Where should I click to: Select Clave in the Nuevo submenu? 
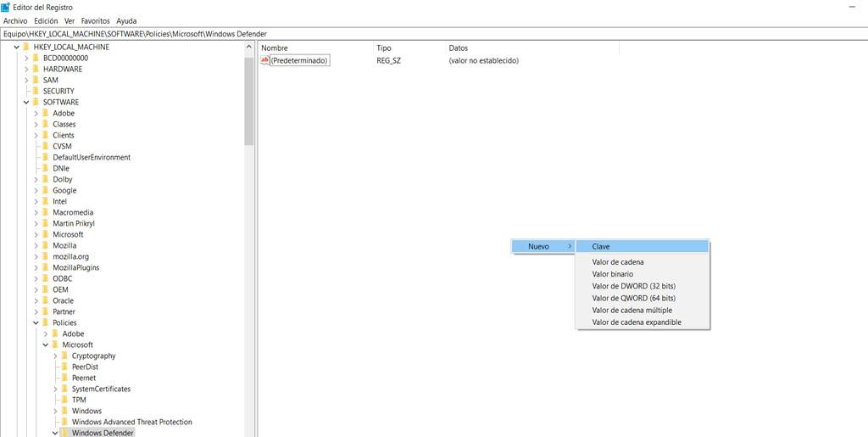click(643, 246)
